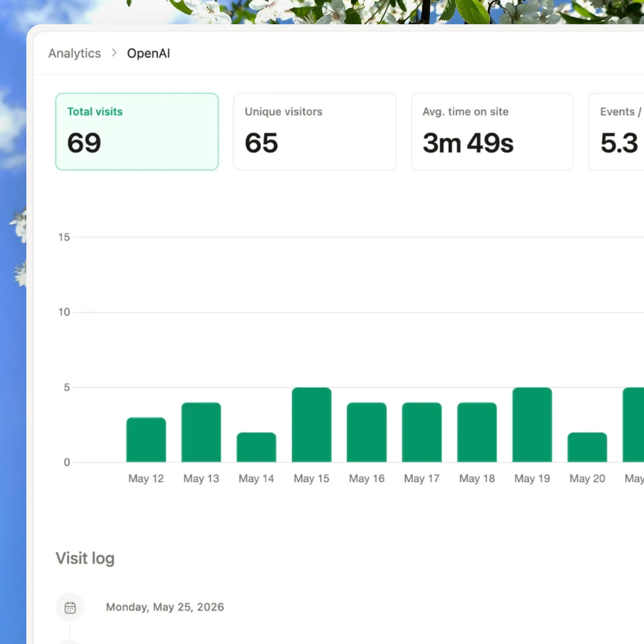Click the '10' y-axis label
Screen dimensions: 644x644
(x=64, y=312)
